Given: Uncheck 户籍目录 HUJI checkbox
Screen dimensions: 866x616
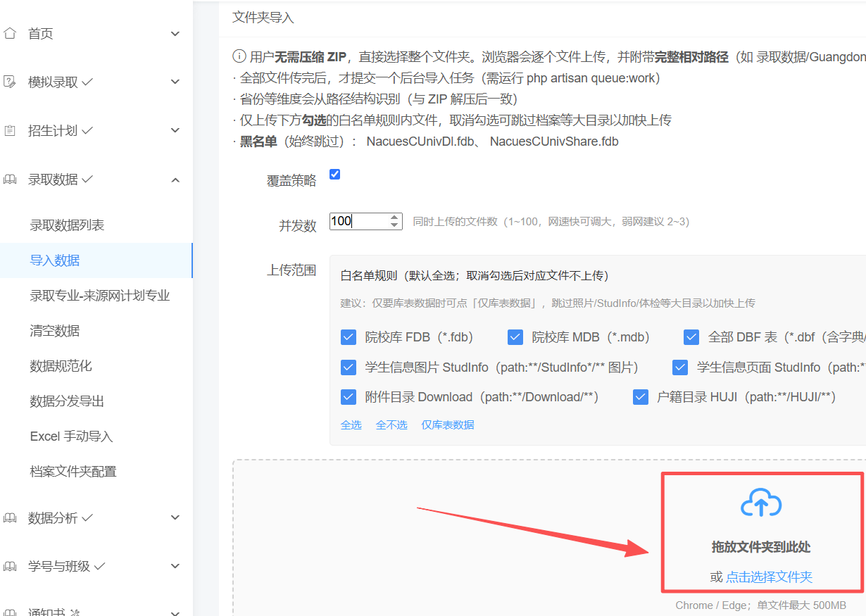Looking at the screenshot, I should coord(640,397).
